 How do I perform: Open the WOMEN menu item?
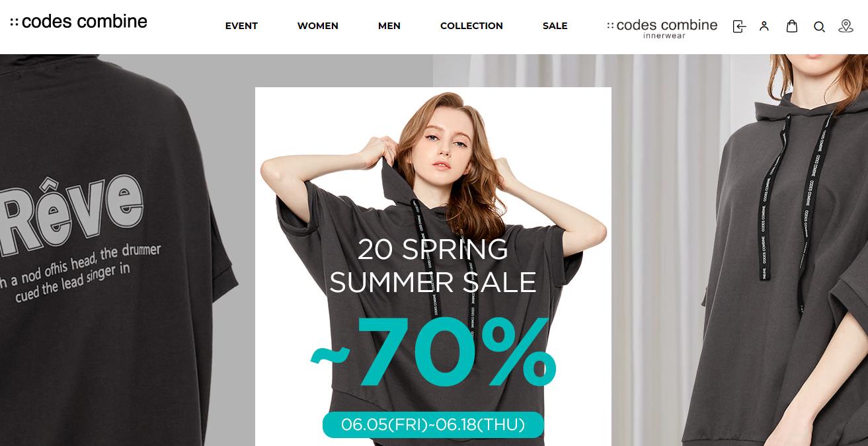click(318, 26)
